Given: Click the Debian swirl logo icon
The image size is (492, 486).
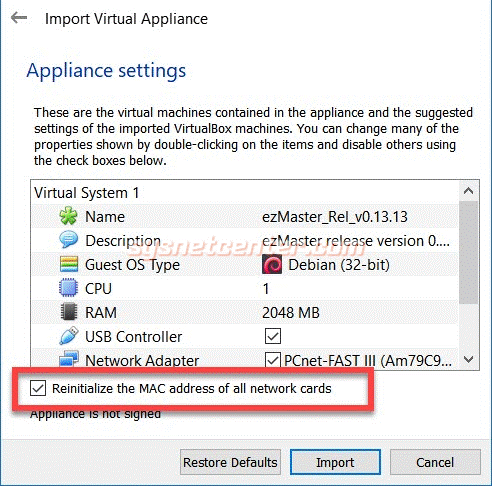Looking at the screenshot, I should coord(272,264).
